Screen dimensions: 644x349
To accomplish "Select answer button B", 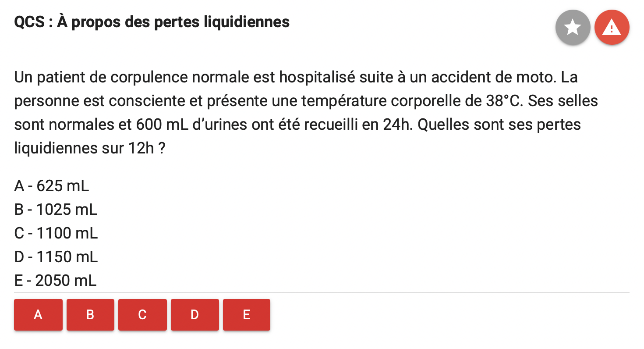I will [90, 314].
